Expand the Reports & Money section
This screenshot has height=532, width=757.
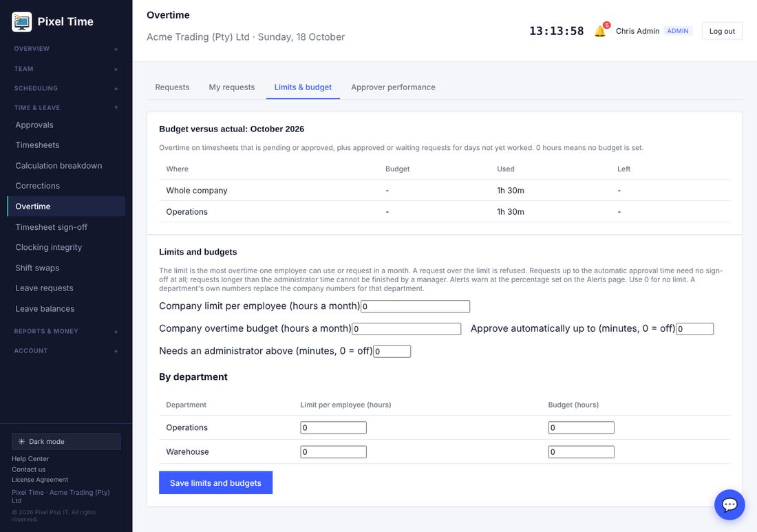tap(66, 331)
